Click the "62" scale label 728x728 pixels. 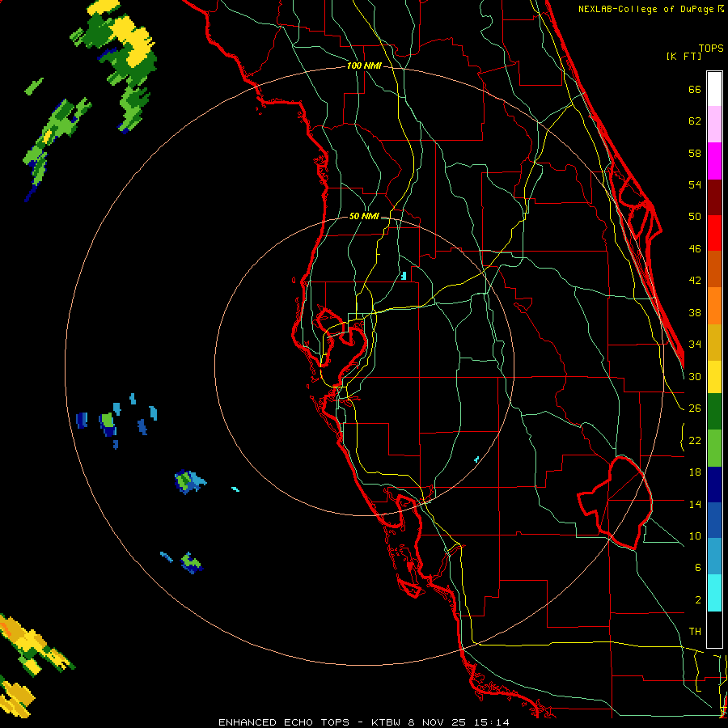[x=695, y=121]
